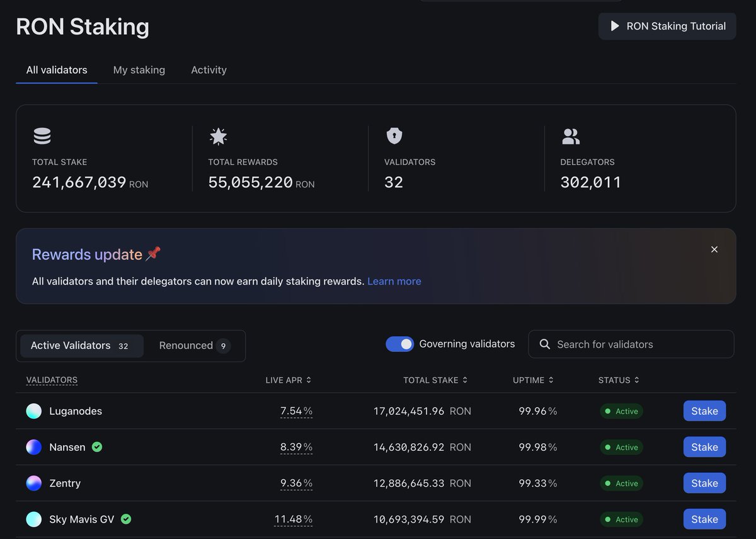Show the Renounced validators list

[x=195, y=346]
